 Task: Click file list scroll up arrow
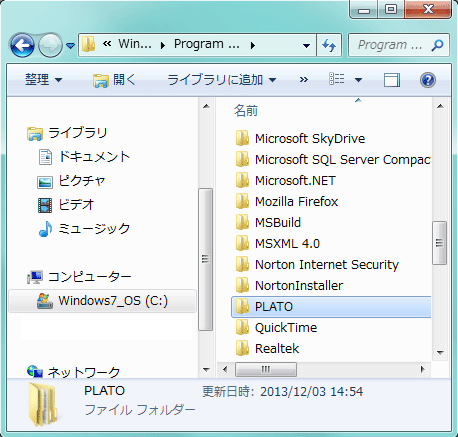point(440,106)
